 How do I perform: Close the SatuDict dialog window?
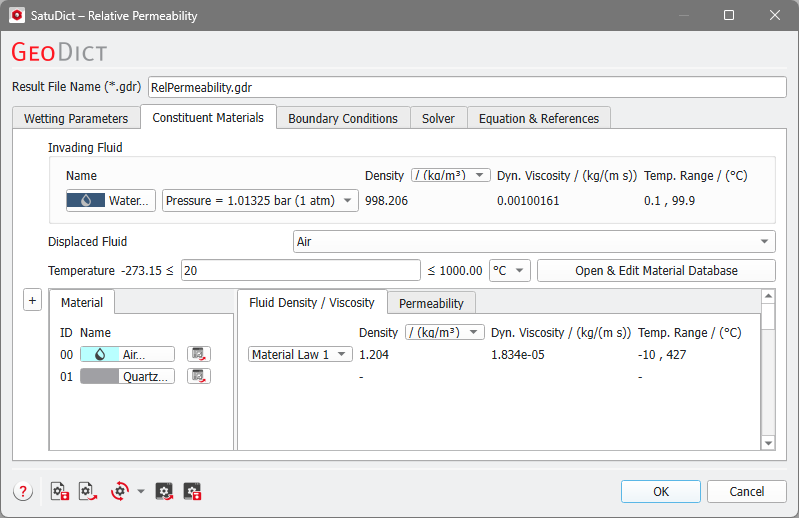click(775, 15)
